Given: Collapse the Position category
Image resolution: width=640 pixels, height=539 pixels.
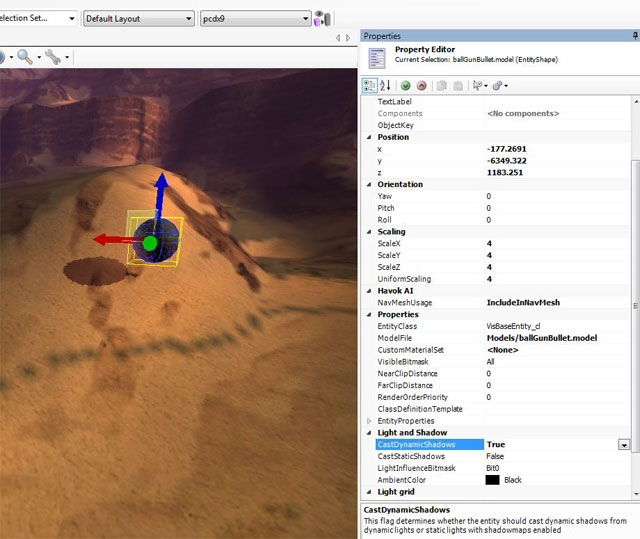Looking at the screenshot, I should tap(369, 137).
